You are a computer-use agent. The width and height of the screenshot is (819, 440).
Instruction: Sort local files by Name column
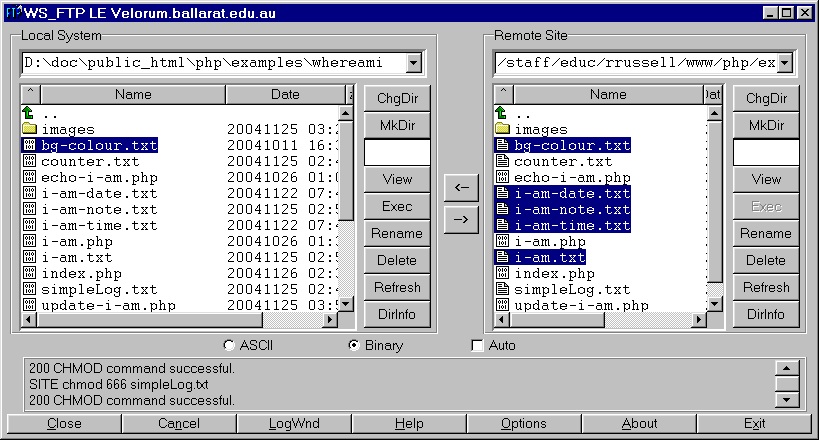click(x=133, y=95)
